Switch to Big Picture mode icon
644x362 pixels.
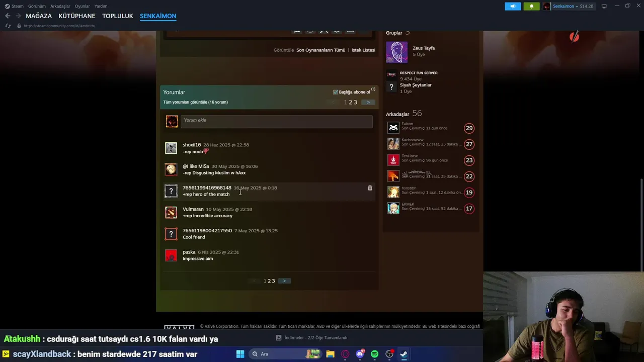pos(604,6)
